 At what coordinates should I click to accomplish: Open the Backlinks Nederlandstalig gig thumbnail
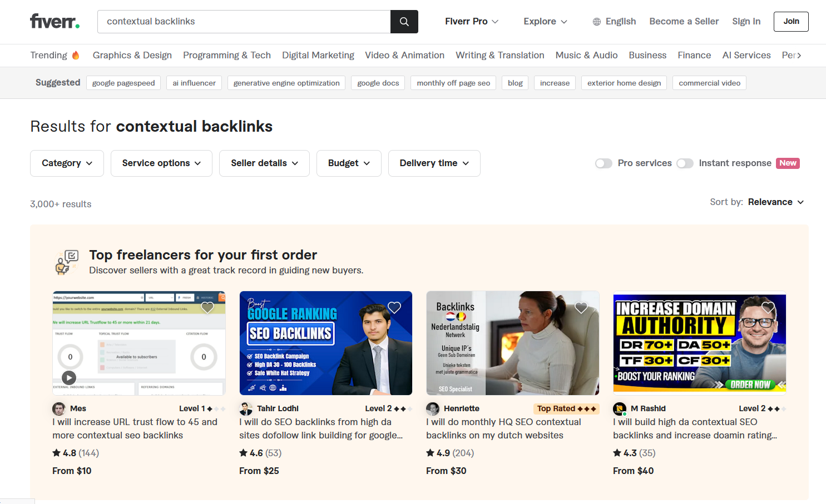click(x=513, y=343)
